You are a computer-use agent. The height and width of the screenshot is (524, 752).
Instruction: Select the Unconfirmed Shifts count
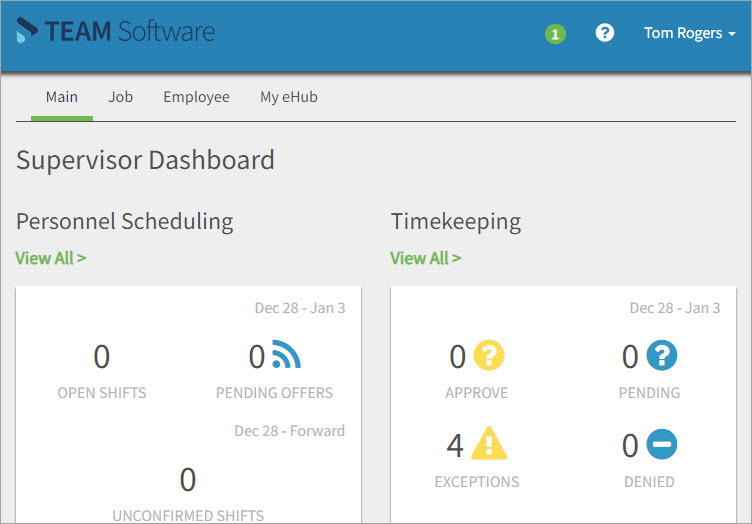pos(188,481)
